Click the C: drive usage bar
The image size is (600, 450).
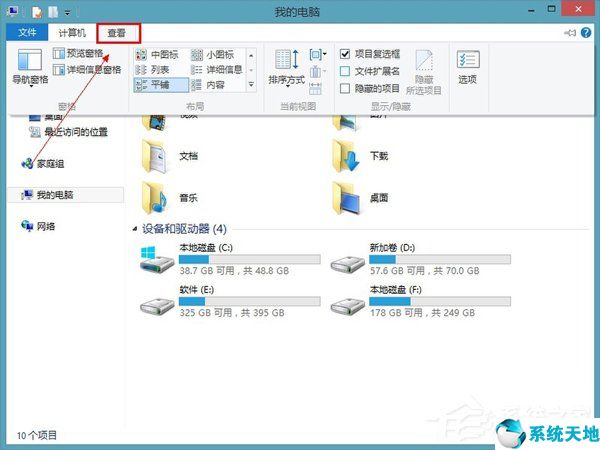[x=249, y=259]
